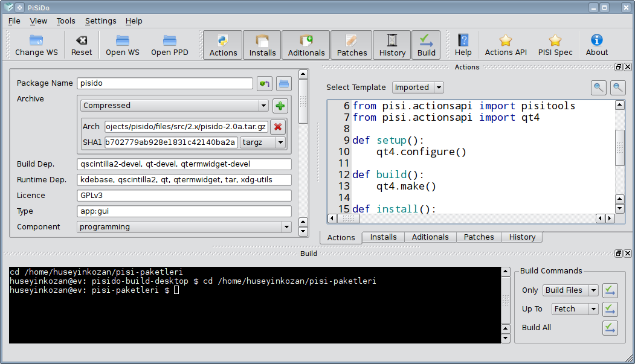The image size is (635, 364).
Task: Open the Actions API reference star icon
Action: pos(506,40)
